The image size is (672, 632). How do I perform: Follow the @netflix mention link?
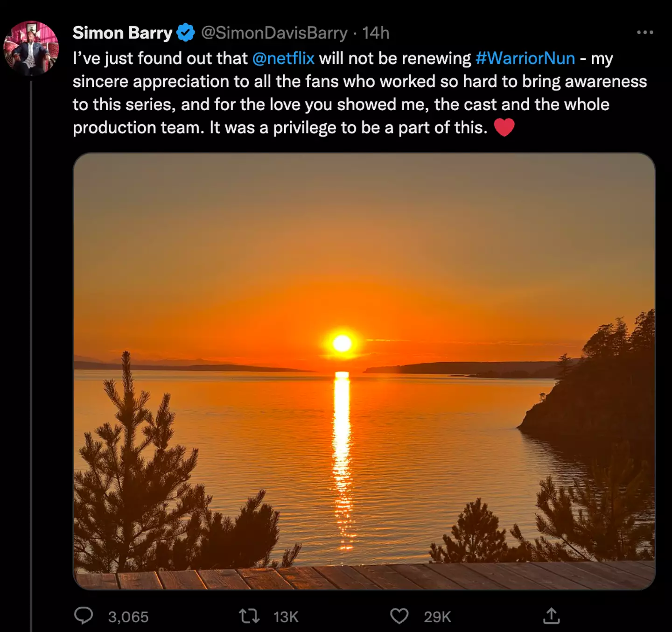point(283,58)
